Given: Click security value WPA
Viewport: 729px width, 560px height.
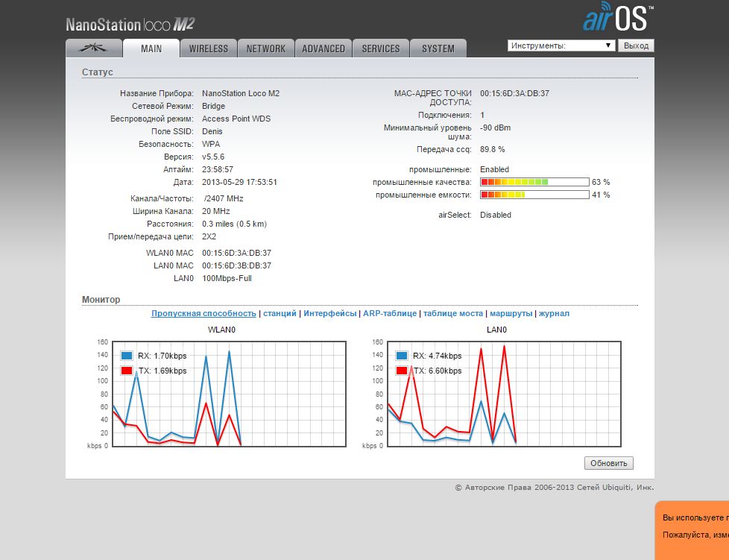Looking at the screenshot, I should (x=211, y=144).
